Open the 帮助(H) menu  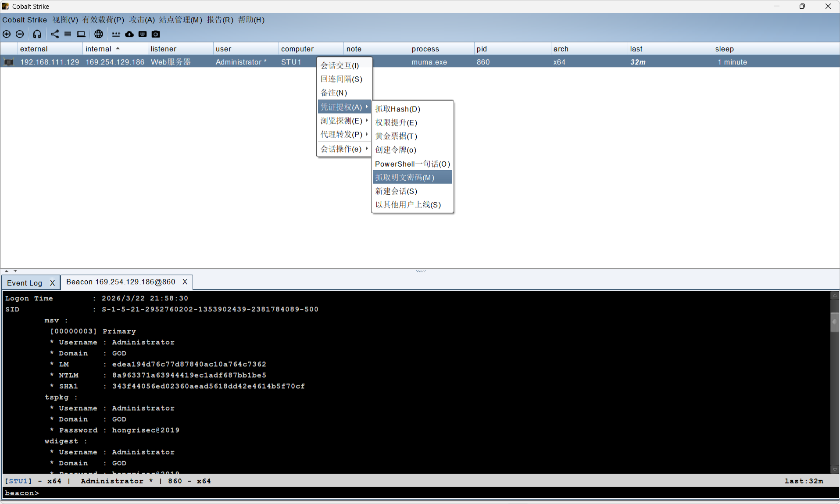click(251, 20)
